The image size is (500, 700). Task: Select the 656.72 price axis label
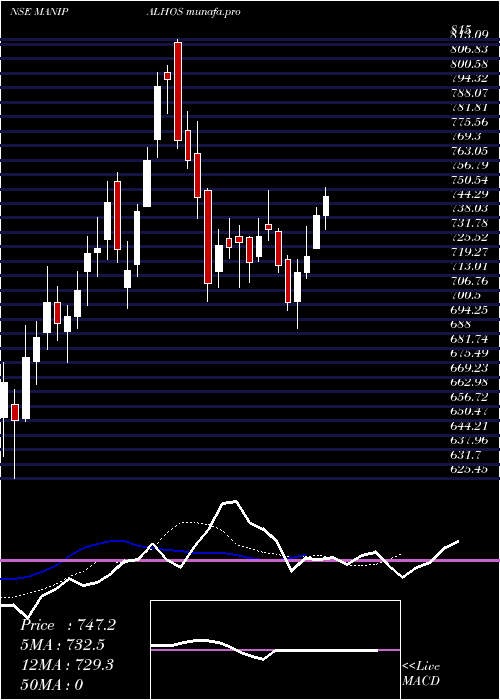coord(469,397)
